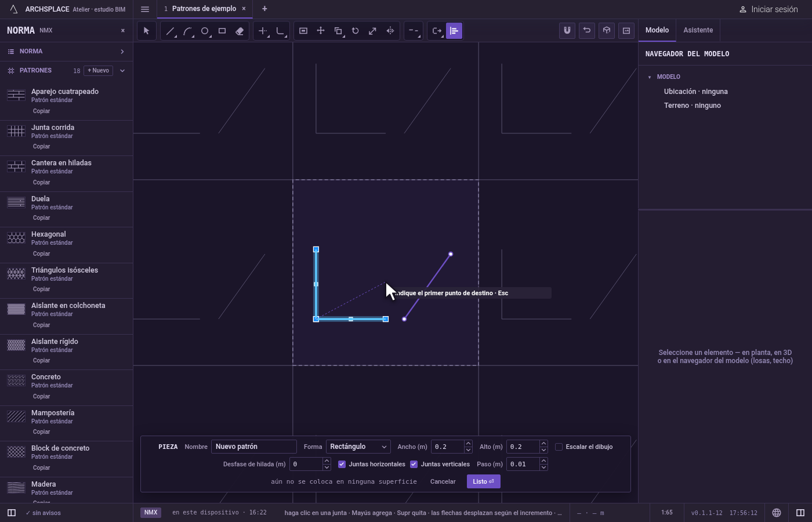Add a new tab with plus
The height and width of the screenshot is (522, 812).
click(264, 9)
